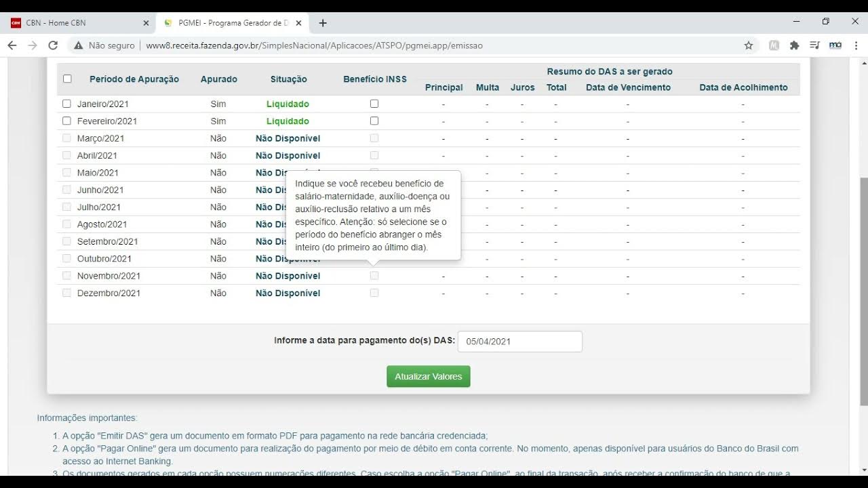Click the Abril/2021 period checkbox

[x=66, y=155]
